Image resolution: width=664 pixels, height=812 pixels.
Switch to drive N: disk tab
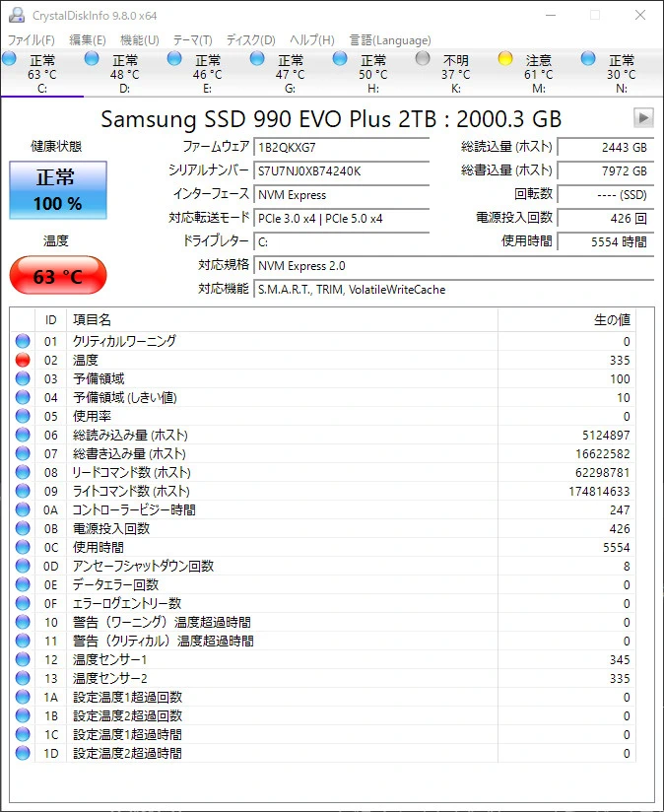pyautogui.click(x=622, y=74)
